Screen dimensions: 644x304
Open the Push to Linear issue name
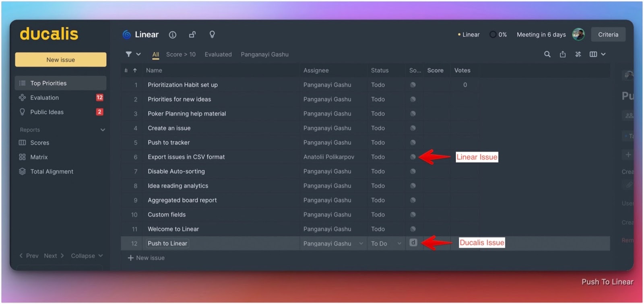click(x=167, y=244)
